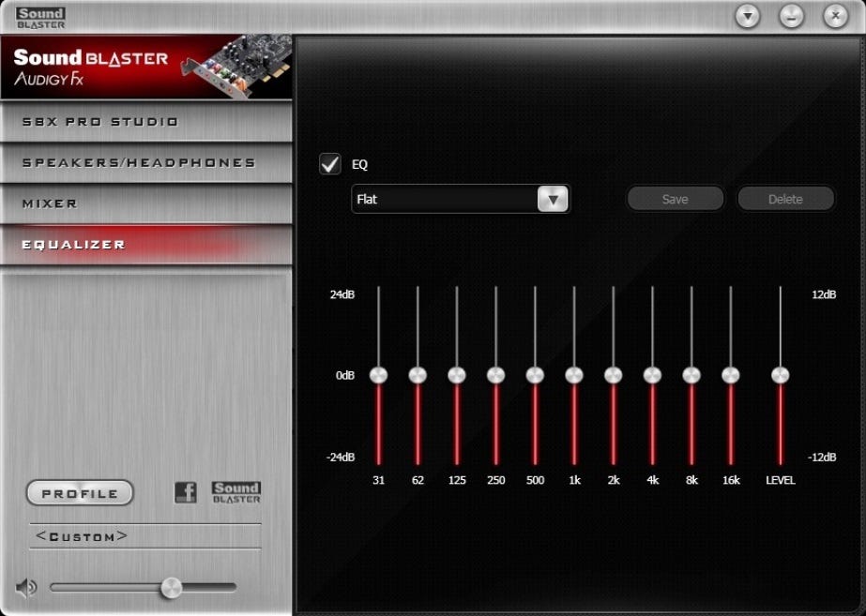Viewport: 866px width, 616px height.
Task: Click the 24dB scale label
Action: click(342, 294)
